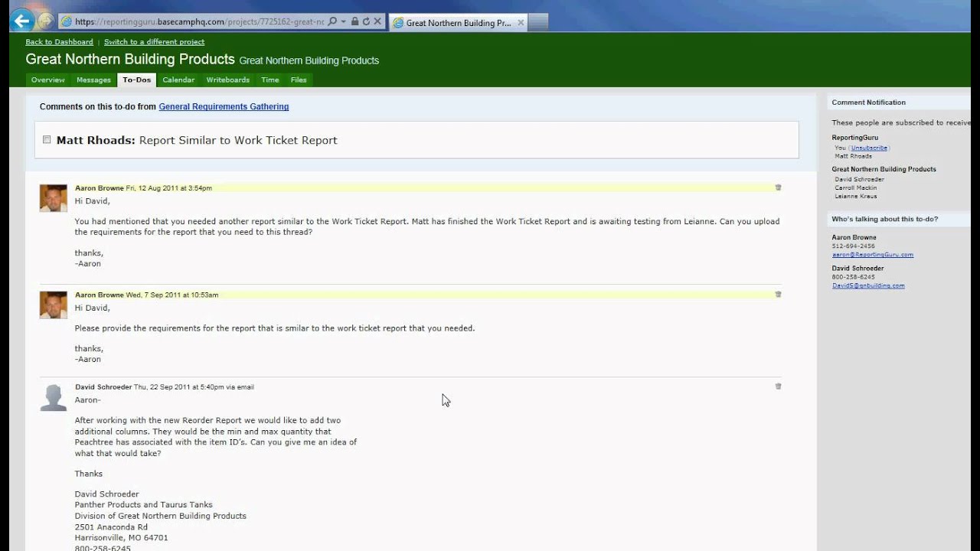Delete David Schroeder's 22 Sep comment via trash icon
Screen dimensions: 980x551
(x=778, y=386)
